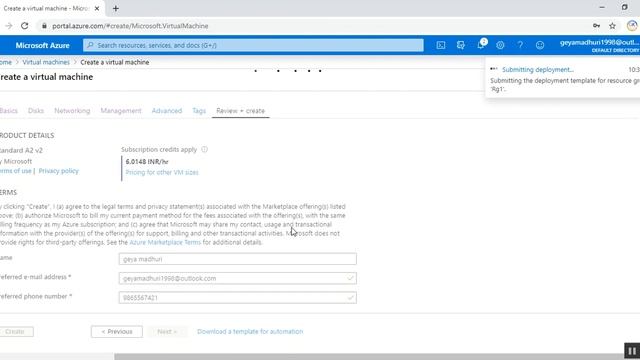Screen dimensions: 640x360
Task: Click the Microsoft Azure logo
Action: tap(42, 45)
